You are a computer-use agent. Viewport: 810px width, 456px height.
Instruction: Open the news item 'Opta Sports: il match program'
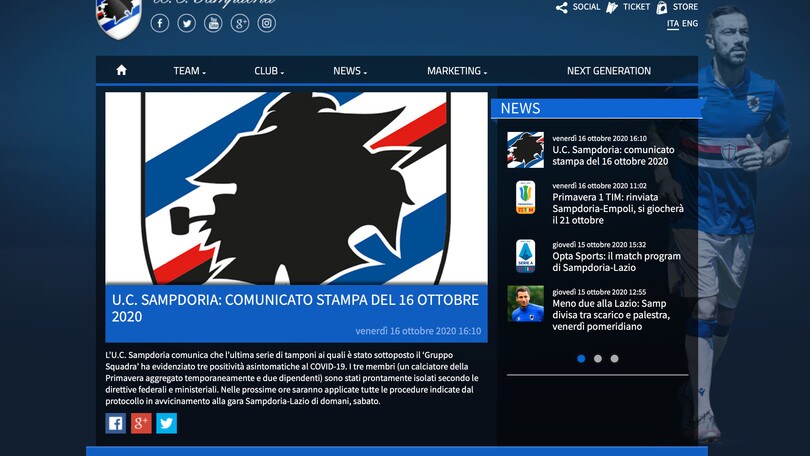(x=616, y=262)
